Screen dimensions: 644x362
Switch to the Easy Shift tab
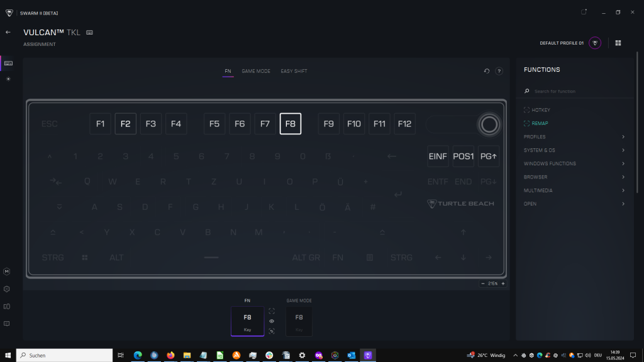click(294, 71)
